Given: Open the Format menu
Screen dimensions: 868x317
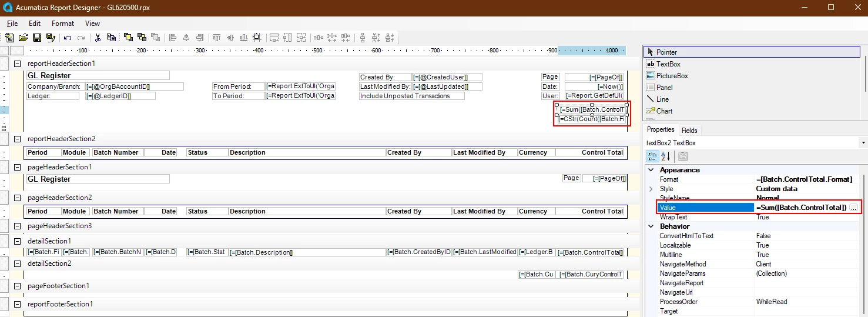Looking at the screenshot, I should click(62, 24).
